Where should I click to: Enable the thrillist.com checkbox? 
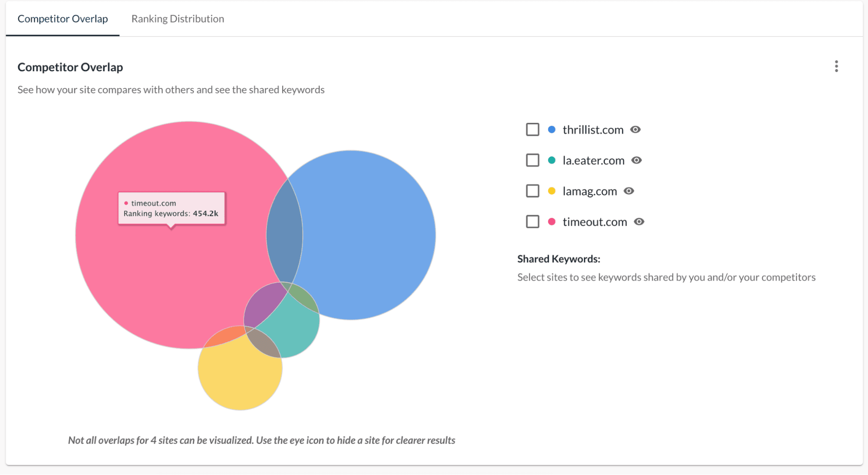tap(532, 129)
